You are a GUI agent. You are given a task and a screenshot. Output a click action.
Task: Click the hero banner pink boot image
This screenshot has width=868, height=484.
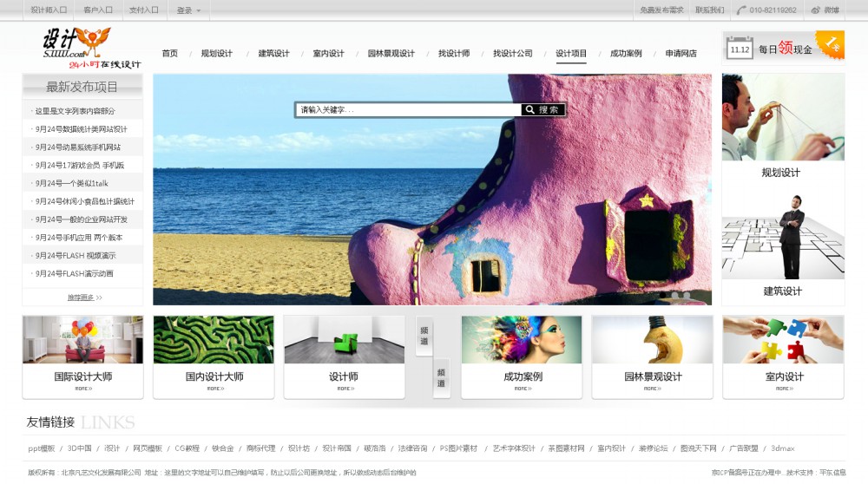coord(431,190)
